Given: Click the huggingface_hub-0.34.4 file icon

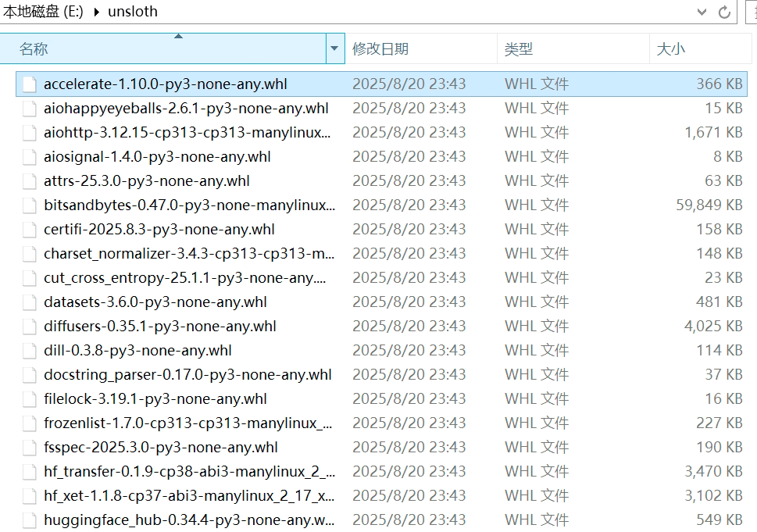Looking at the screenshot, I should click(x=30, y=520).
